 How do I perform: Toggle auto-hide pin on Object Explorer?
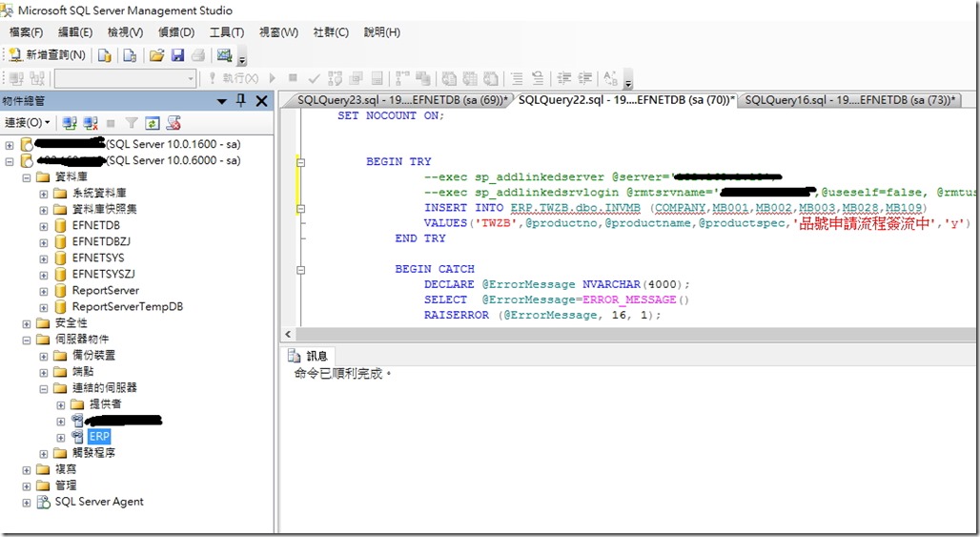[241, 101]
